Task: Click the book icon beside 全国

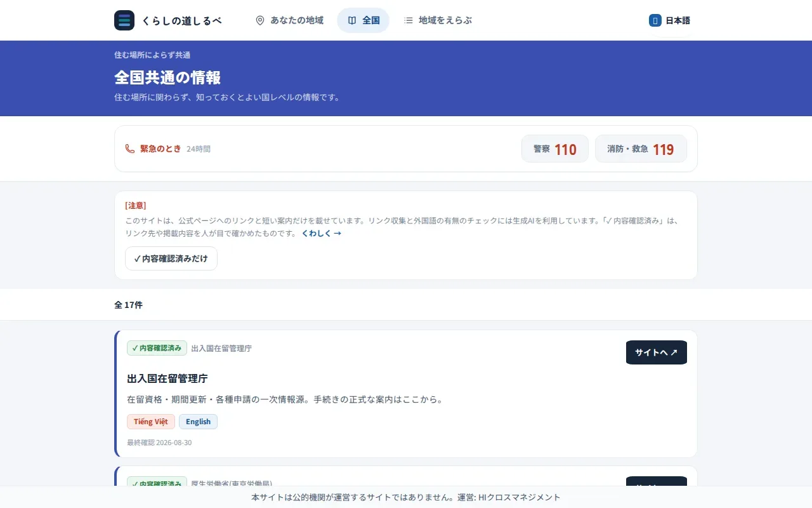Action: click(352, 20)
